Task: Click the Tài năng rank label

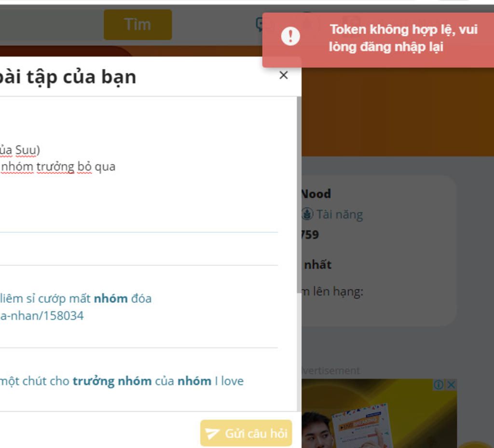Action: click(340, 214)
